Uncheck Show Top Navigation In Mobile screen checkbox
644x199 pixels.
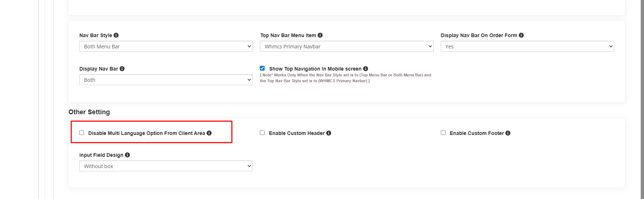pos(262,68)
